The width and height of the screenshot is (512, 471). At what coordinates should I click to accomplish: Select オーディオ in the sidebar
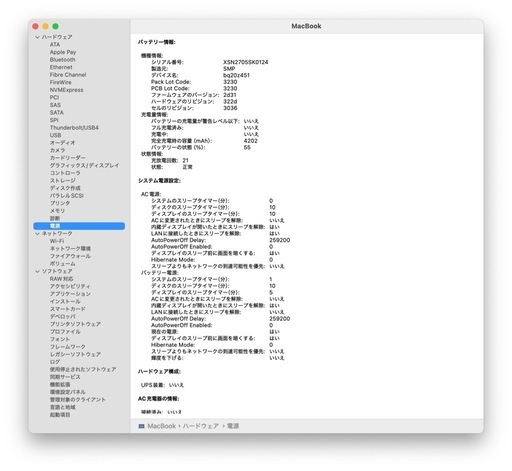point(62,143)
